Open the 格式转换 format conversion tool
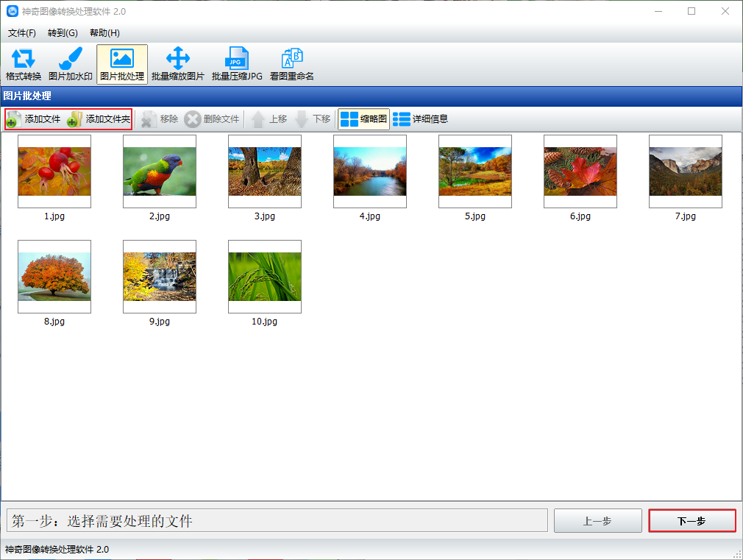 24,65
